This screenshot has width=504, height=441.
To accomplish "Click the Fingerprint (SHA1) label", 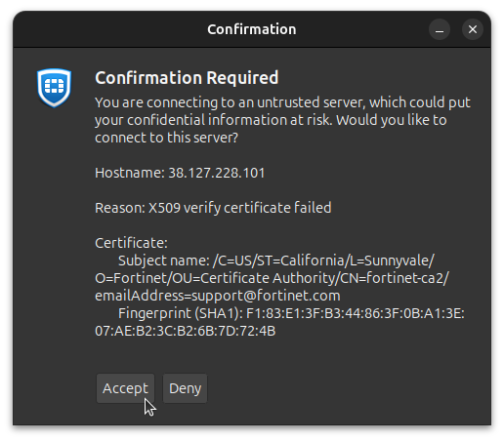I will (x=181, y=313).
